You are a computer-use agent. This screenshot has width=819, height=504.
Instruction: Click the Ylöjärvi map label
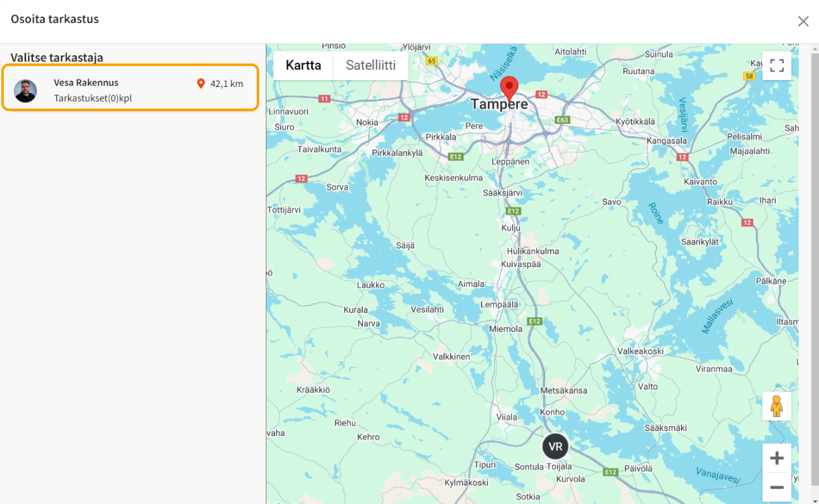click(417, 47)
